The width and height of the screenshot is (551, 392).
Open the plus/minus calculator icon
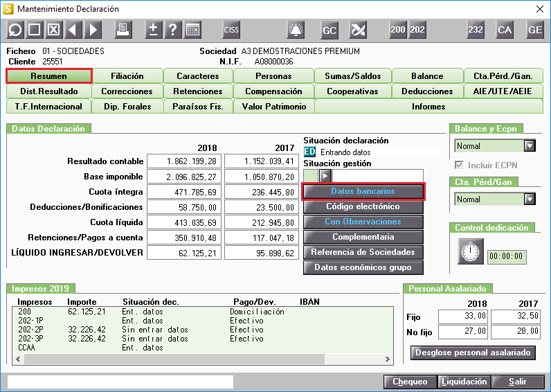153,30
